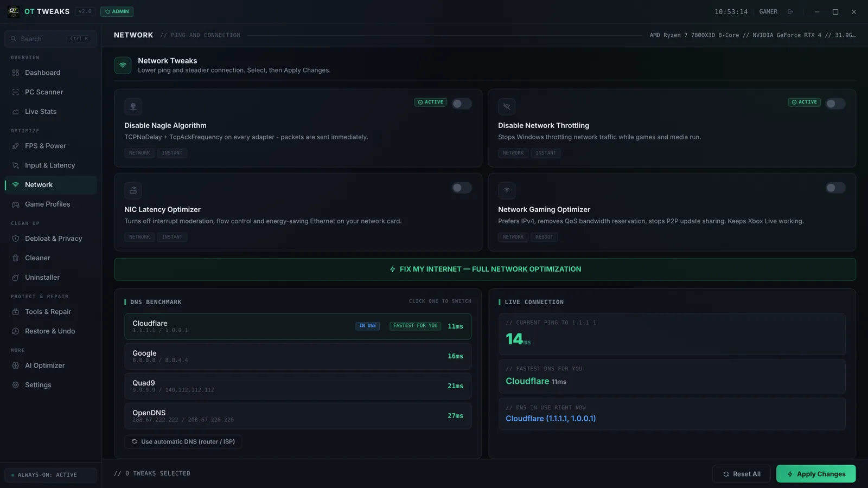This screenshot has height=488, width=868.
Task: Switch DNS to Quad9
Action: (298, 386)
